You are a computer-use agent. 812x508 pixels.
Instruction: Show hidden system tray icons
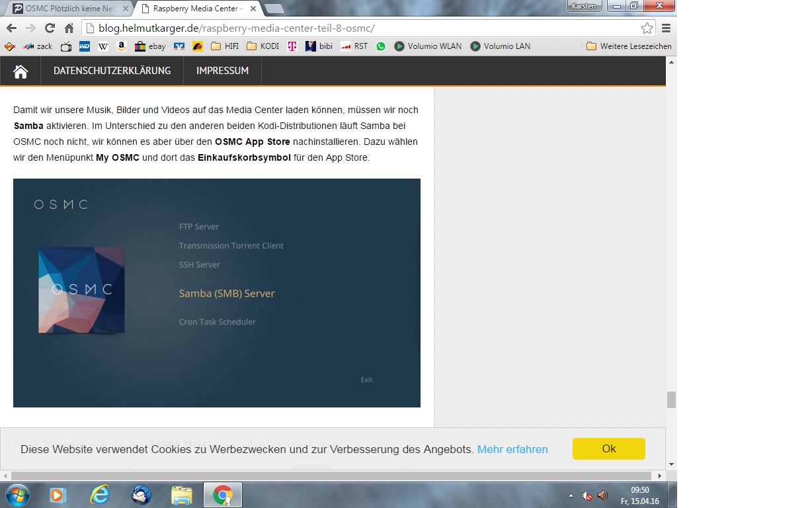[571, 495]
